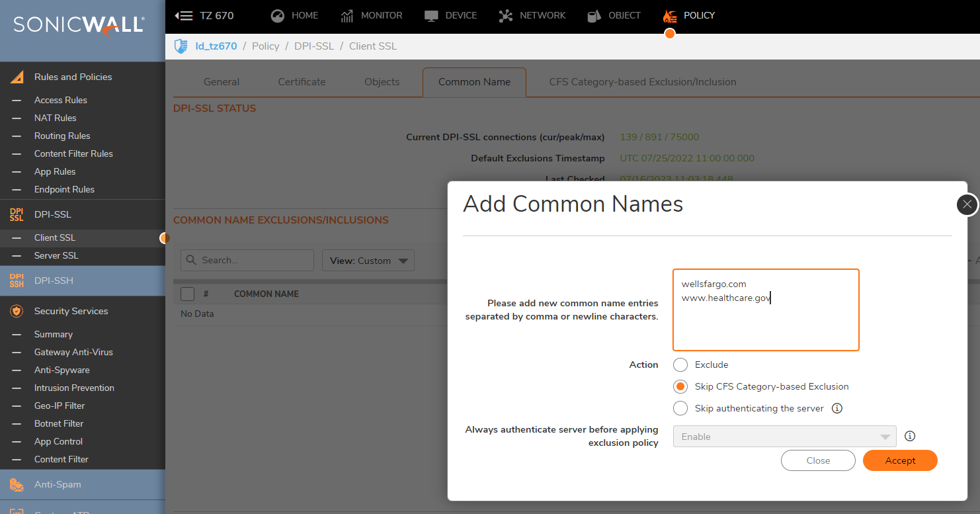Open the View: Custom dropdown
The height and width of the screenshot is (514, 980).
click(368, 261)
